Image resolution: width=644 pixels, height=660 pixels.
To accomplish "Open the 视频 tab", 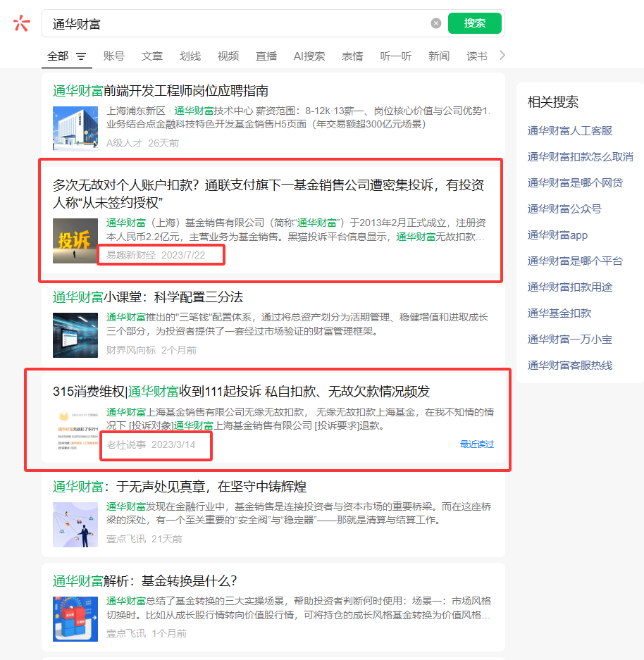I will tap(228, 56).
